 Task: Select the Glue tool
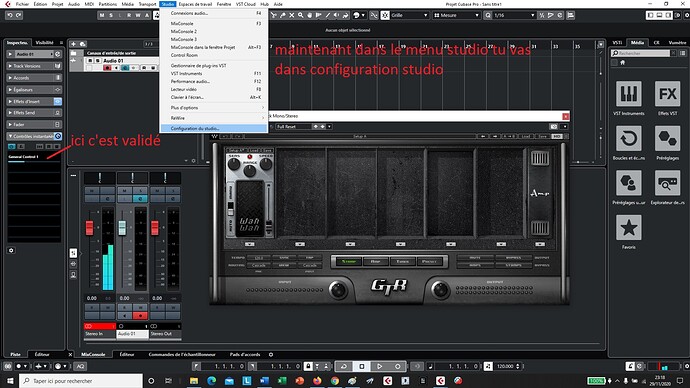pos(283,15)
